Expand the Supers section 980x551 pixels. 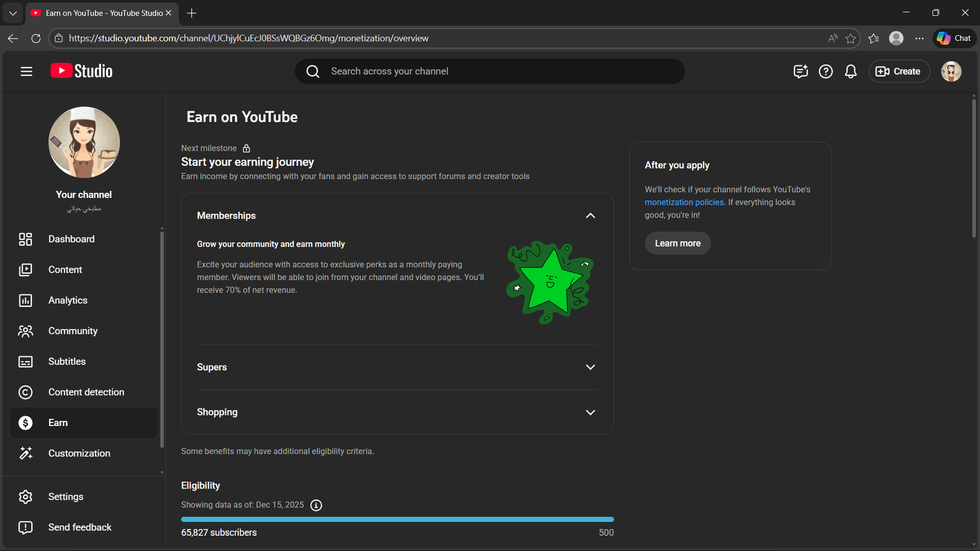(590, 367)
